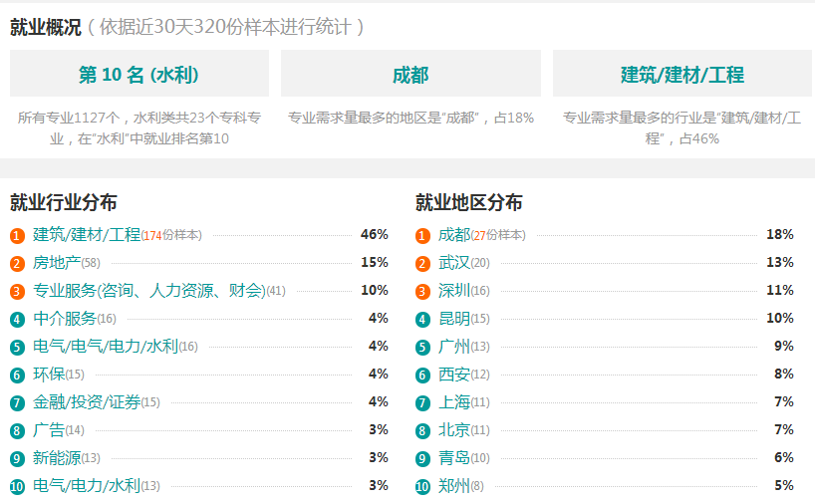The width and height of the screenshot is (815, 504).
Task: Click the description 专业需求量最多的地区是成都
Action: (x=410, y=118)
